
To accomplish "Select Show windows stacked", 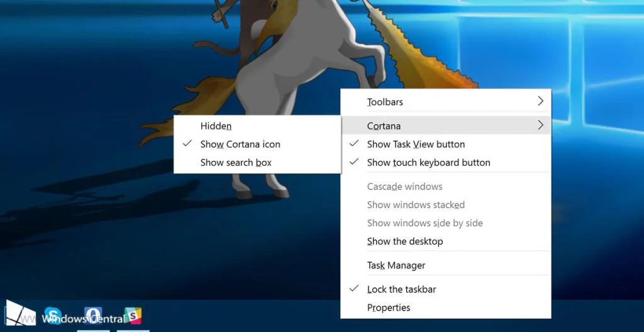I will tap(416, 205).
